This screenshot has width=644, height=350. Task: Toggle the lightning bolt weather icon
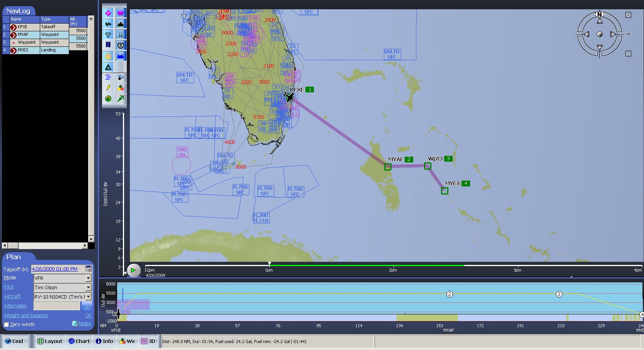click(x=108, y=88)
